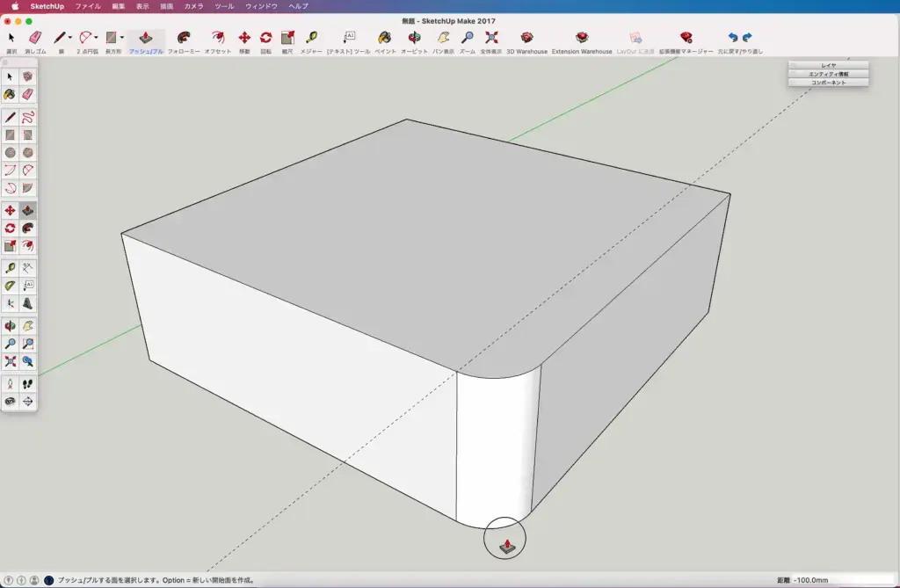The image size is (900, 588).
Task: Click the Previous view icon in left palette
Action: (27, 362)
